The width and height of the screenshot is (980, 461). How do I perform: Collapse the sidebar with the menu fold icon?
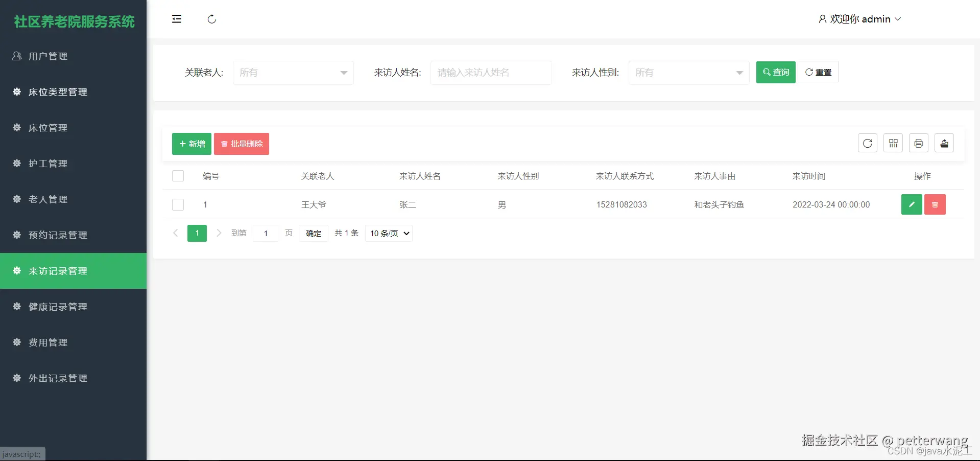(x=177, y=19)
